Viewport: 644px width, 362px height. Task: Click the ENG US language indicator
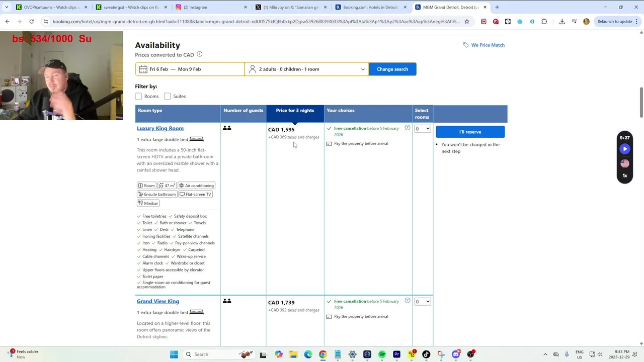[x=580, y=354]
